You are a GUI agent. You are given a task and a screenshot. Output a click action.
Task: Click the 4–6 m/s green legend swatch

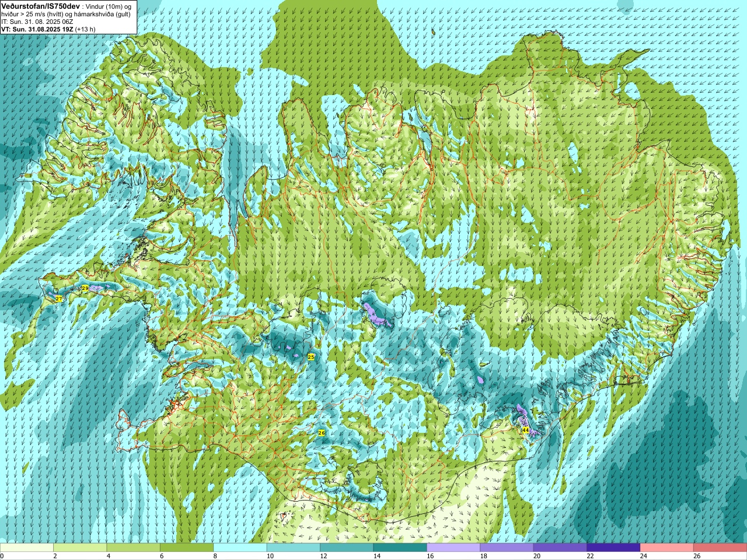tap(133, 548)
